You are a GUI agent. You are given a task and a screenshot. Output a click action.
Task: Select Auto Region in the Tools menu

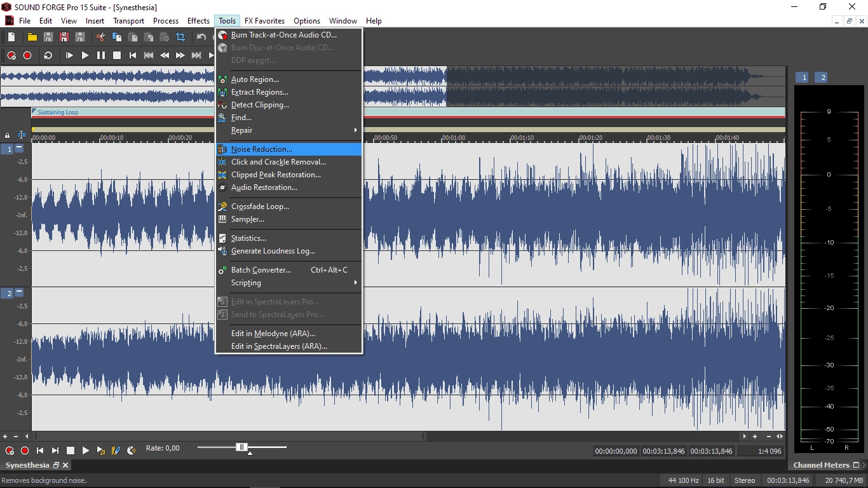(289, 79)
